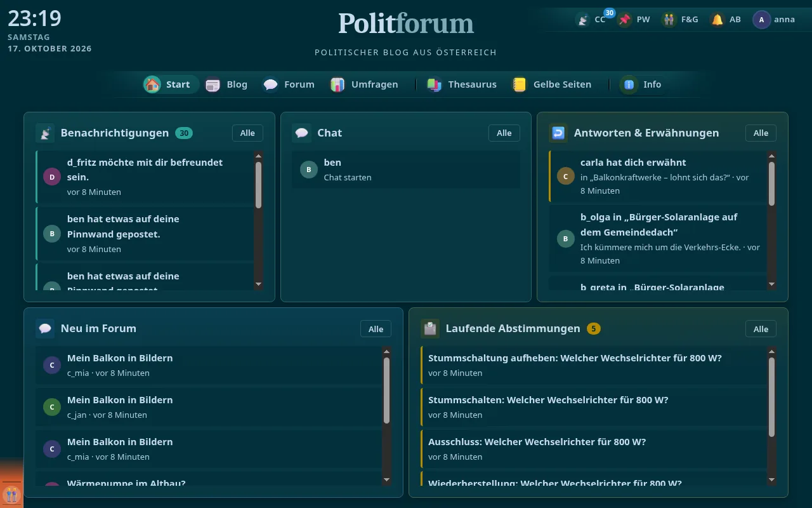The image size is (812, 508).
Task: Click b_olga's avatar in replies
Action: (565, 239)
